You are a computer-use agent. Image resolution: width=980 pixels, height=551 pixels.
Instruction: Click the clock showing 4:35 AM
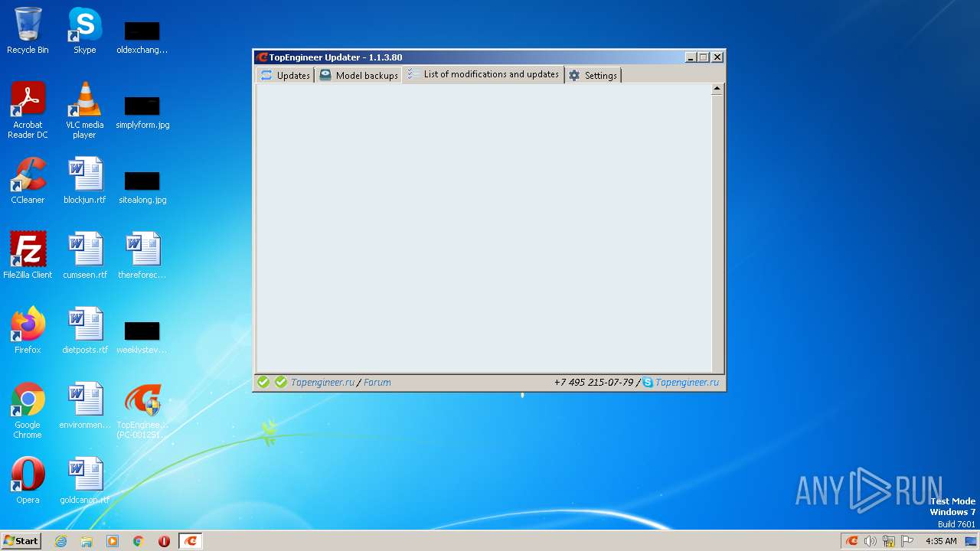pos(941,541)
